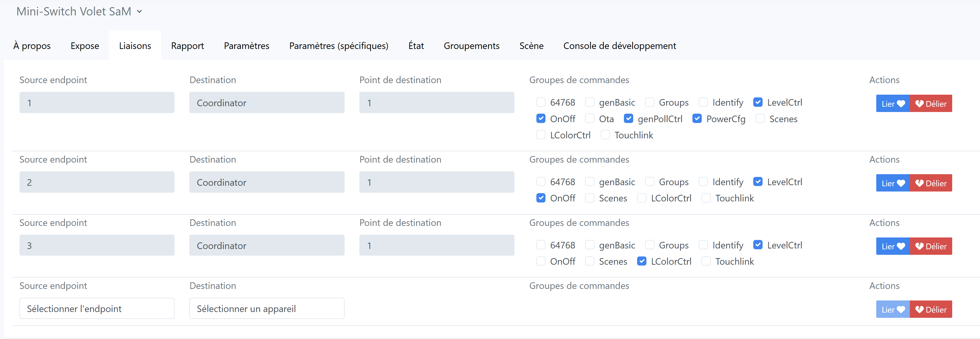Open the Sélectionner l'endpoint dropdown
980x339 pixels.
click(x=97, y=308)
